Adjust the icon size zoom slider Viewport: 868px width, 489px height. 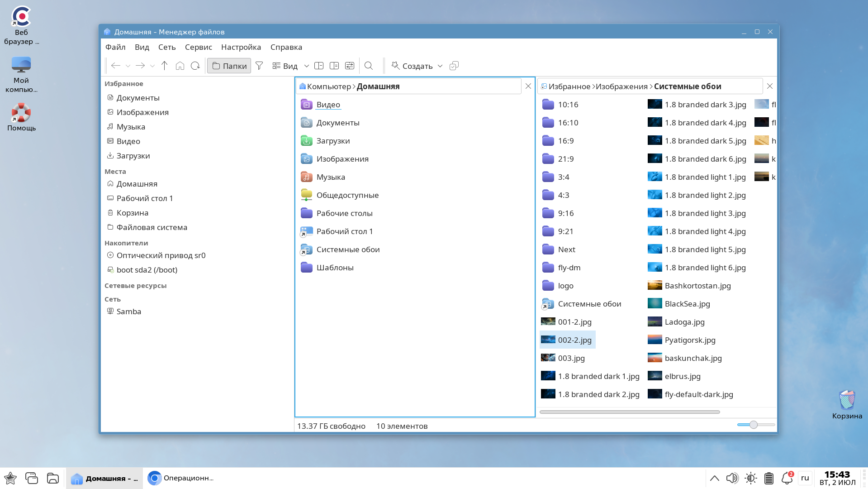[x=753, y=425]
